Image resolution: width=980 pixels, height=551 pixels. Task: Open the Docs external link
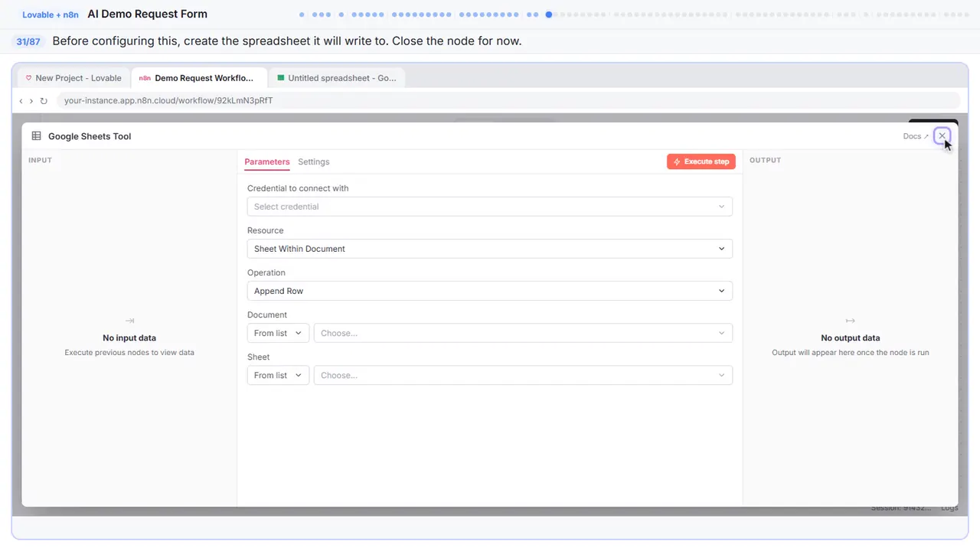(916, 136)
